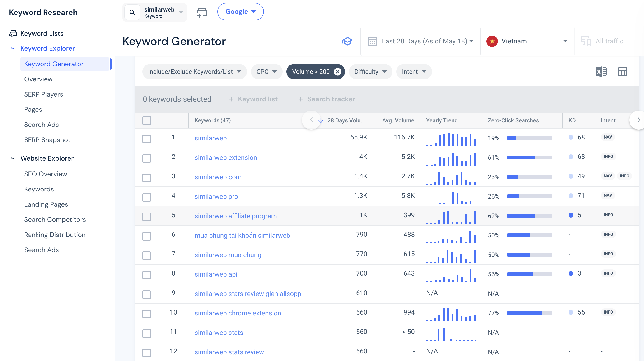Viewport: 644px width, 361px height.
Task: Click the Zero-Click Searches column header
Action: [x=513, y=120]
